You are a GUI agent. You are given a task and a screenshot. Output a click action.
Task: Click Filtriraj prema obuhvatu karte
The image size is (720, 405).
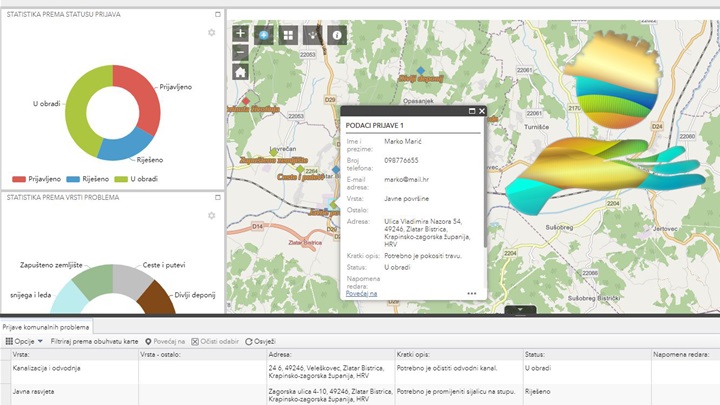click(94, 341)
